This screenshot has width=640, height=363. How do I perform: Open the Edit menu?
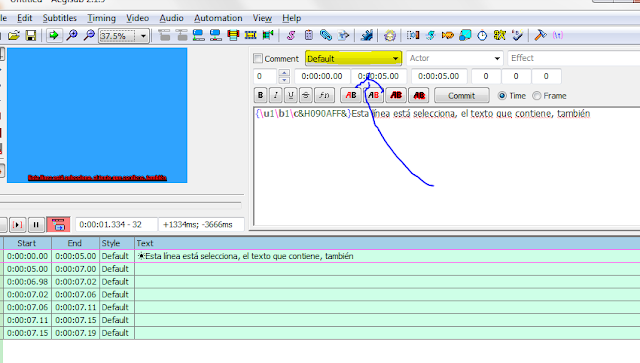coord(24,18)
